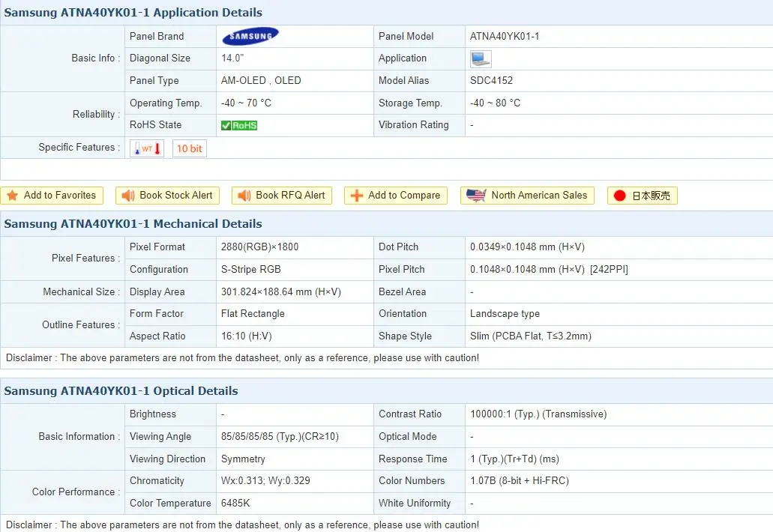Click the plus icon in Add to Compare

(x=356, y=196)
